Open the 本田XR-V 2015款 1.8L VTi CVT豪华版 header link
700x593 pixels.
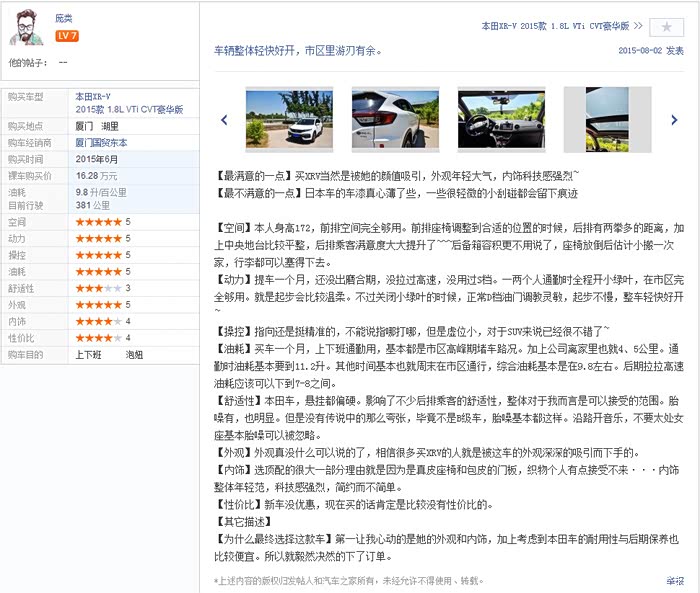tap(562, 26)
